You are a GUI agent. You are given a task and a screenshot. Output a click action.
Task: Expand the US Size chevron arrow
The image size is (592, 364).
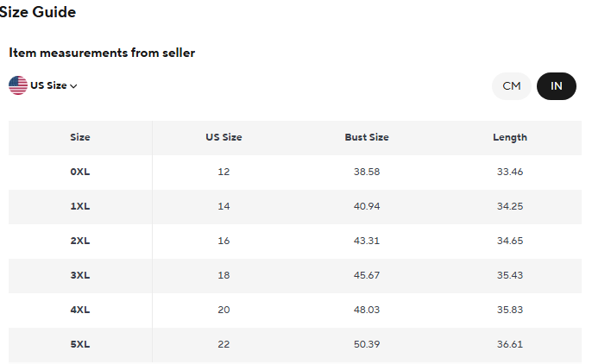coord(73,86)
